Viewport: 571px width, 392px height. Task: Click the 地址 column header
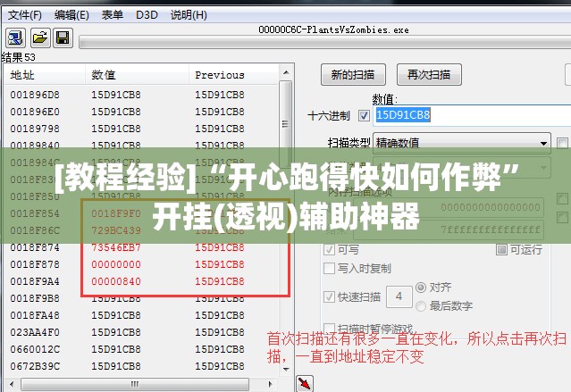point(45,75)
